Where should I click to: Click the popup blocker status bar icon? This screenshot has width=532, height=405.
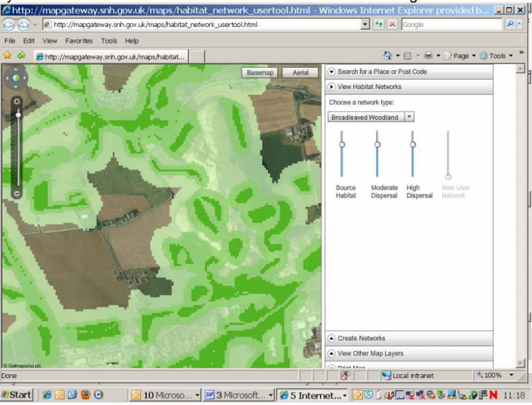click(x=345, y=376)
